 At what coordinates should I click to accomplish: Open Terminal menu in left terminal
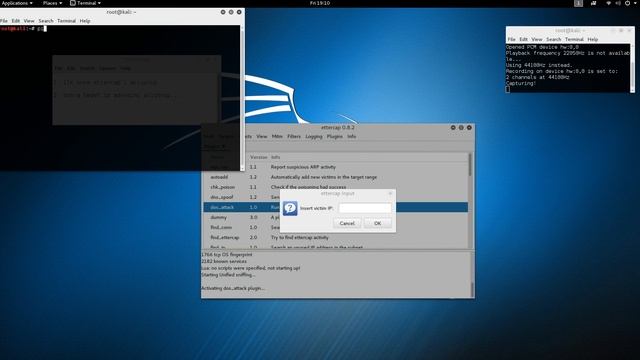coord(66,21)
